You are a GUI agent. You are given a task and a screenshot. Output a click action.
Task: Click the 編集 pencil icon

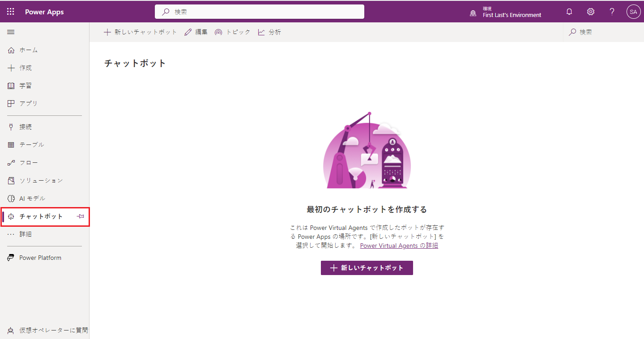[x=188, y=32]
